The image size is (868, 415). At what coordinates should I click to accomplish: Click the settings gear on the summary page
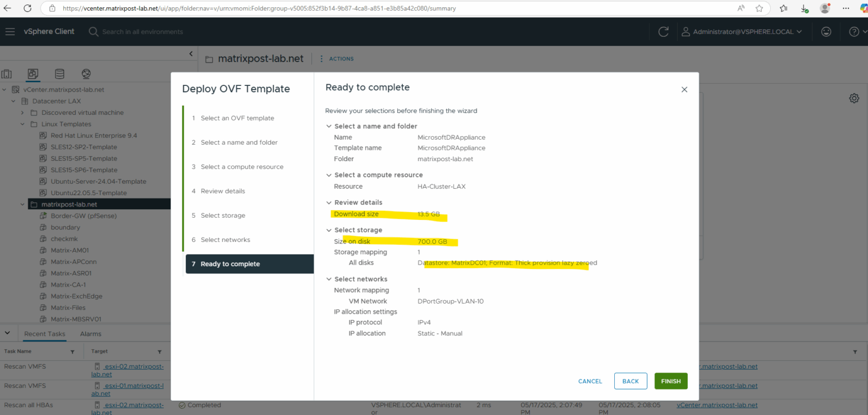[854, 98]
